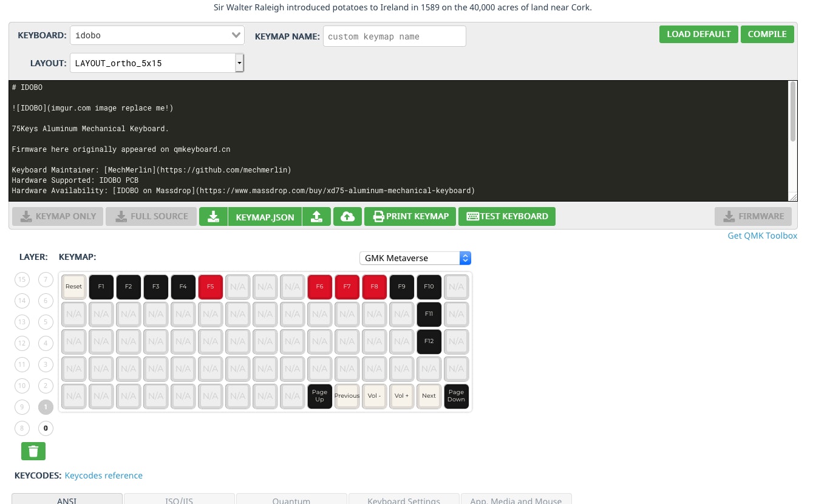Select the red F5 key
The height and width of the screenshot is (504, 813).
(210, 287)
